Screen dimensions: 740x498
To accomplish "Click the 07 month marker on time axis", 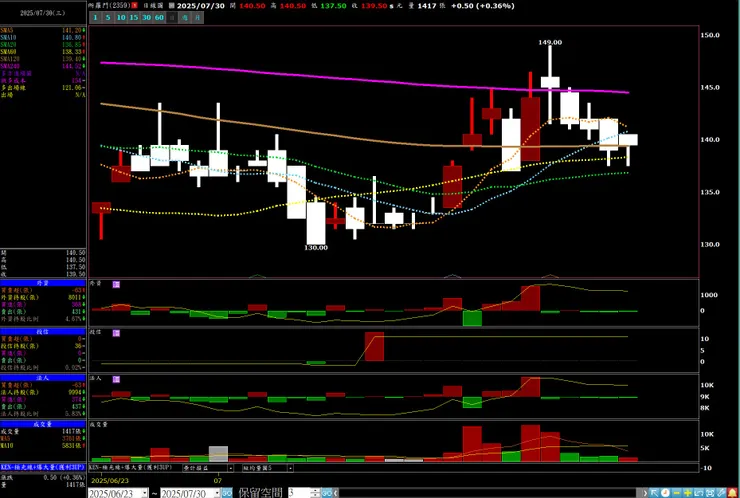I will click(218, 481).
